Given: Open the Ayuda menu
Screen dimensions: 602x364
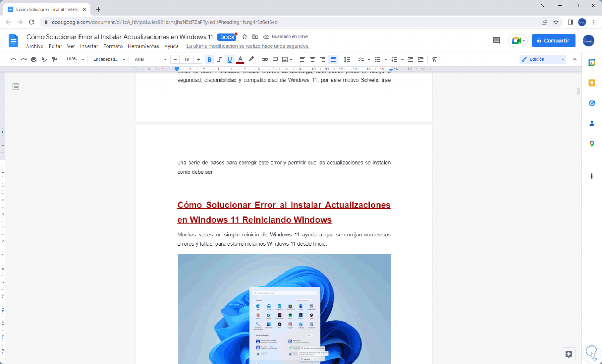Looking at the screenshot, I should [171, 46].
